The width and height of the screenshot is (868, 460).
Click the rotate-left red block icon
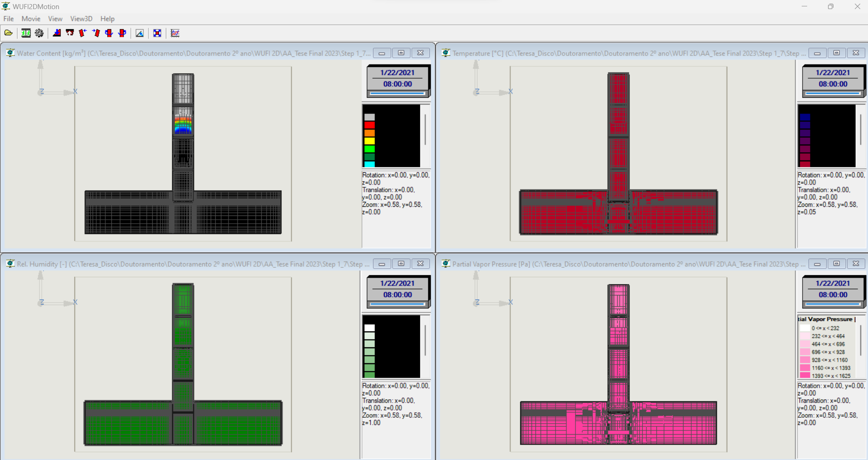(83, 33)
